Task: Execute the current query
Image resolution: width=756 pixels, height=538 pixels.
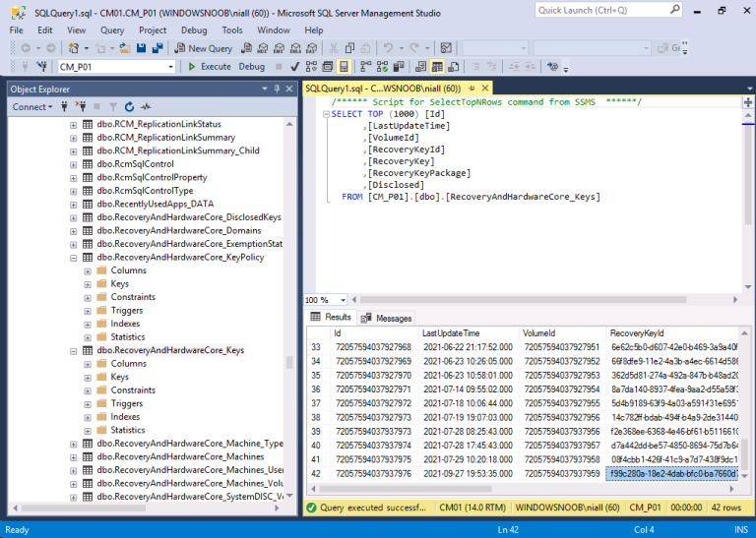Action: (209, 67)
